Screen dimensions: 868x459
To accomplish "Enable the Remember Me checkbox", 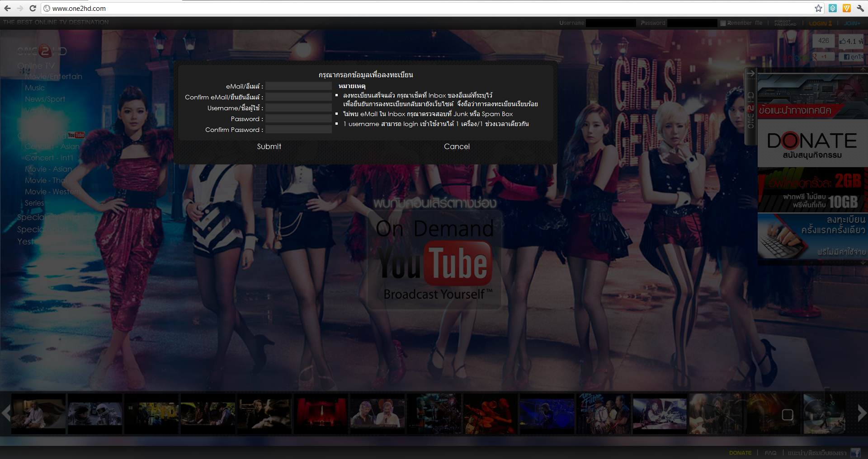I will click(x=723, y=23).
